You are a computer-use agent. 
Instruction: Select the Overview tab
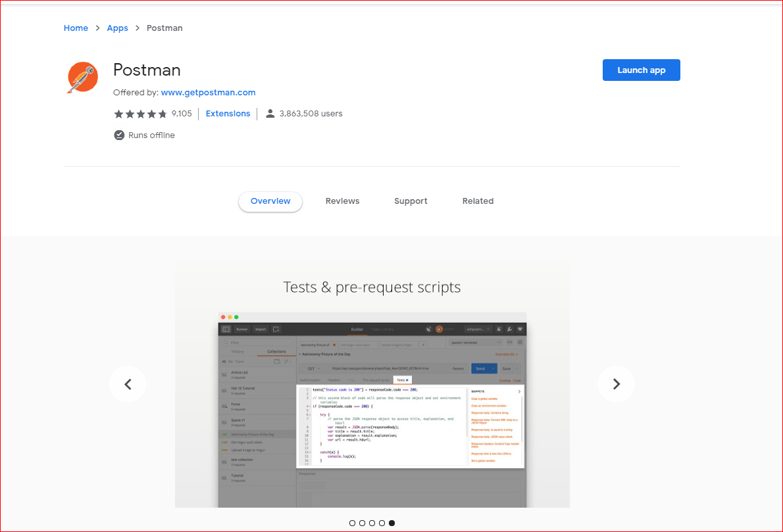coord(270,201)
